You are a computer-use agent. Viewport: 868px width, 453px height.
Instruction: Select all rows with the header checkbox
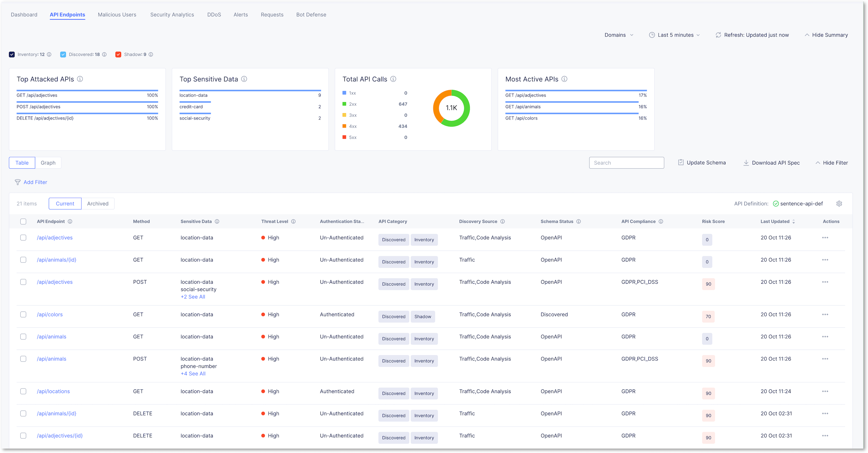click(23, 221)
